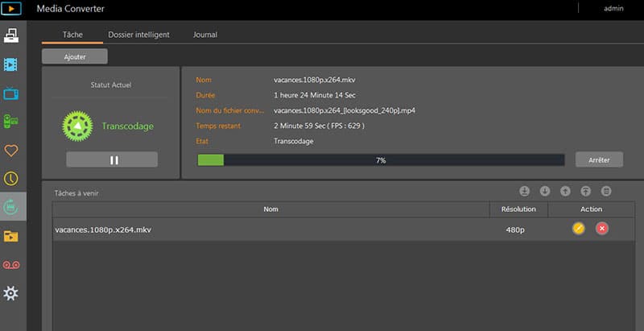Click the 7% transcoding progress bar
The image size is (644, 331).
[381, 160]
